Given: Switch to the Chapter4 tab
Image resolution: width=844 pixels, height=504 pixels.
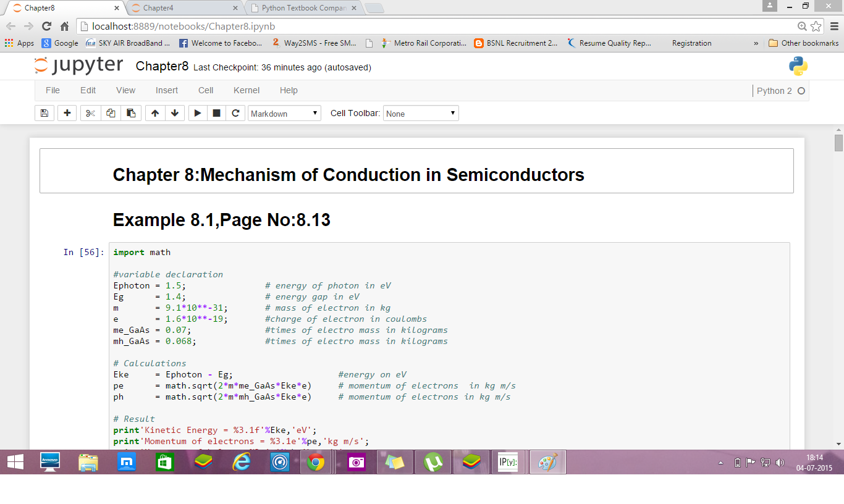Looking at the screenshot, I should [x=183, y=8].
